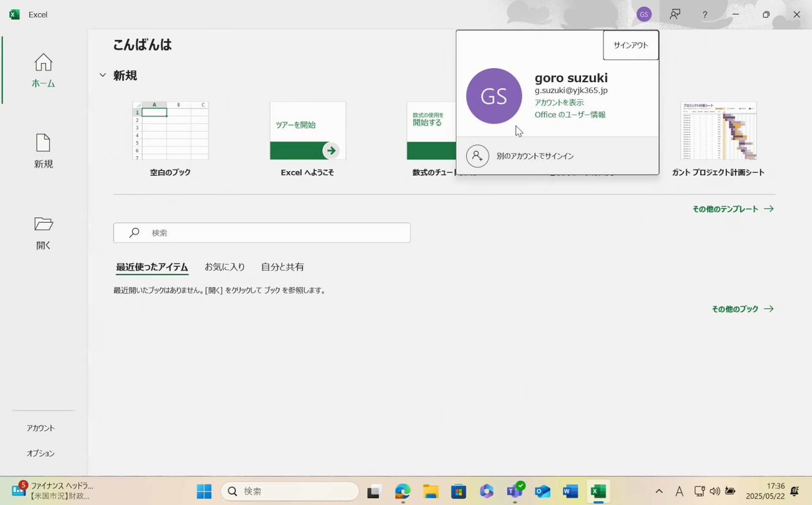Open notification bell in system tray

pos(795,491)
